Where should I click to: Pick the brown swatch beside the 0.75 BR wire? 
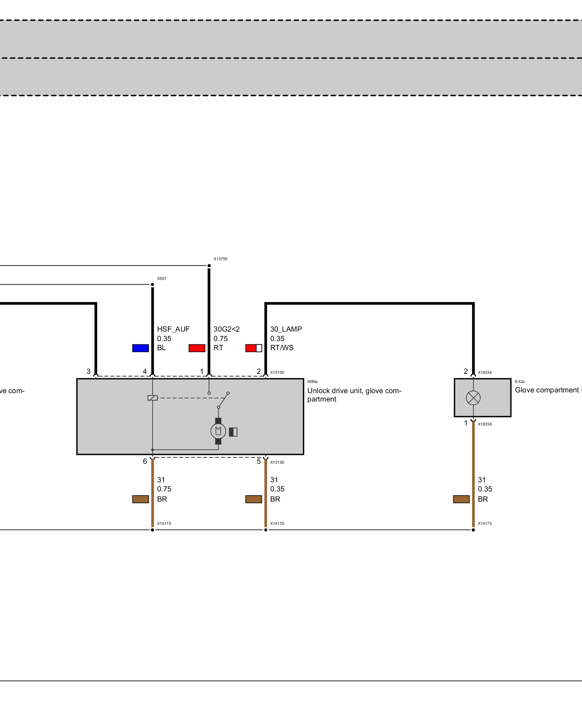click(140, 499)
